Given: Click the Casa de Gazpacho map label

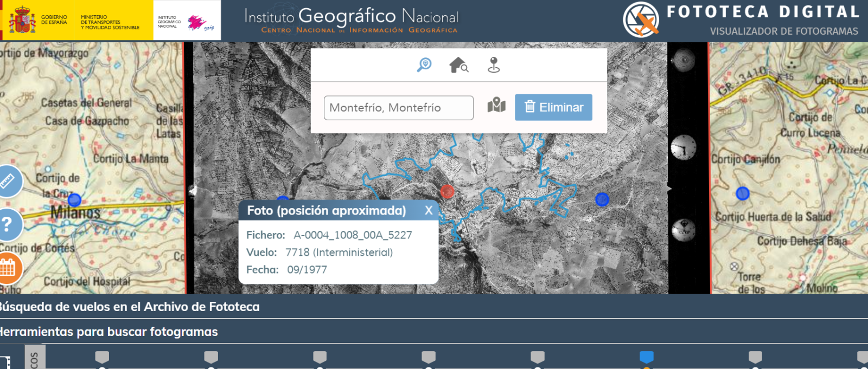Looking at the screenshot, I should coord(87,121).
